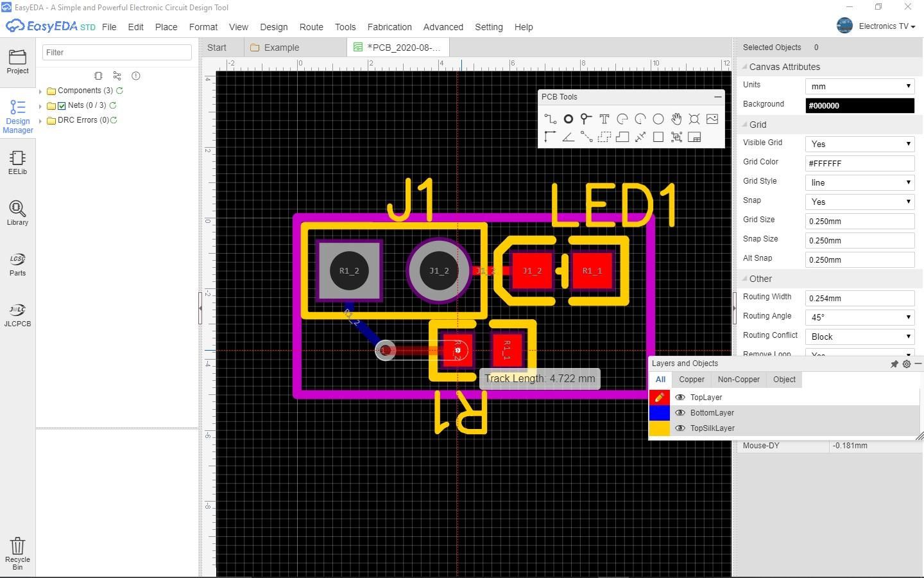Open the EELib panel
The image size is (924, 578).
(17, 162)
